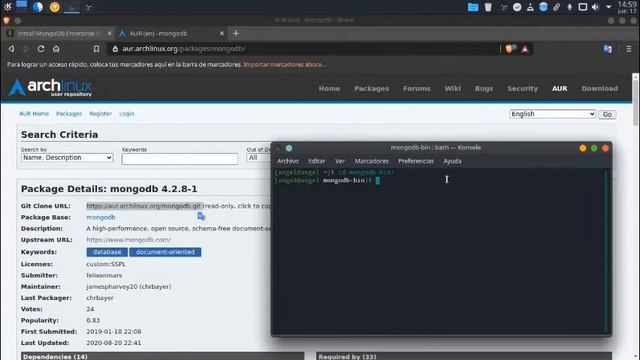Viewport: 640px width, 360px height.
Task: Open Home in Arch navigation
Action: click(x=329, y=89)
